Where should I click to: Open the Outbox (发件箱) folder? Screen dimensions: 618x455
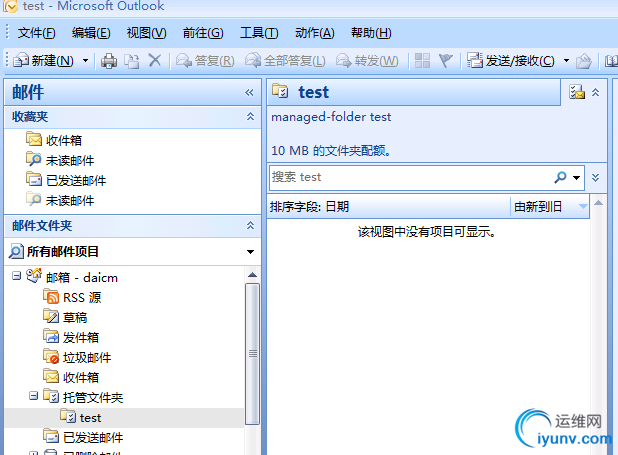pyautogui.click(x=71, y=337)
